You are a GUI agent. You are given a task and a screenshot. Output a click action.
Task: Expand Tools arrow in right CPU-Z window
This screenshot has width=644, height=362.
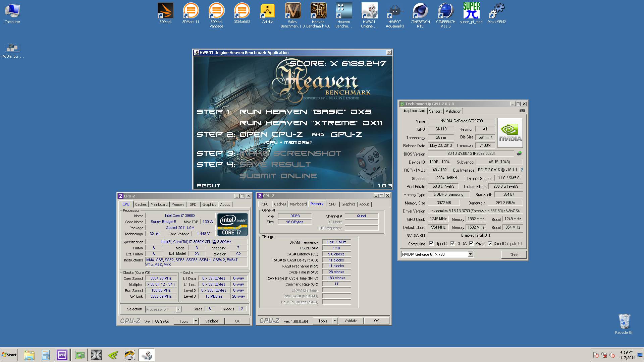click(x=334, y=321)
